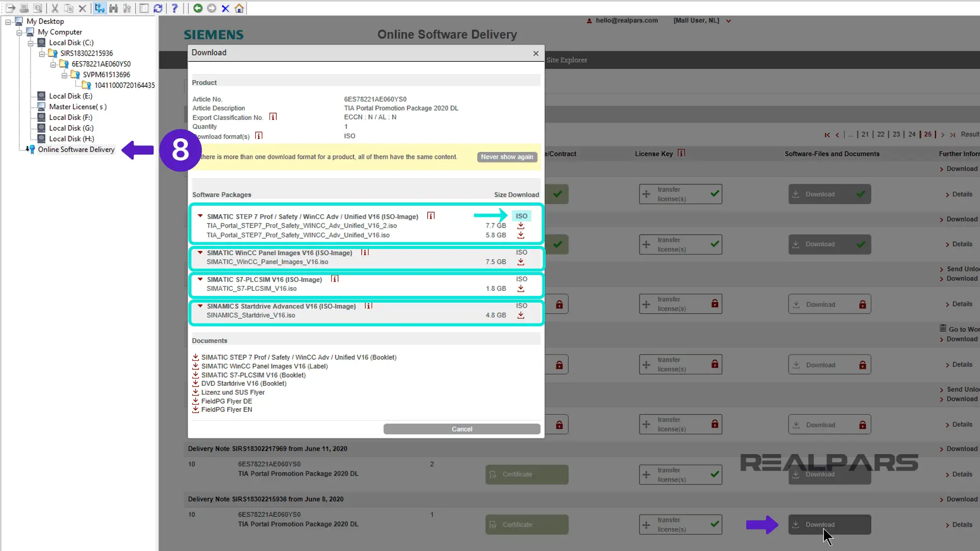
Task: Click the Never show again button
Action: (x=507, y=157)
